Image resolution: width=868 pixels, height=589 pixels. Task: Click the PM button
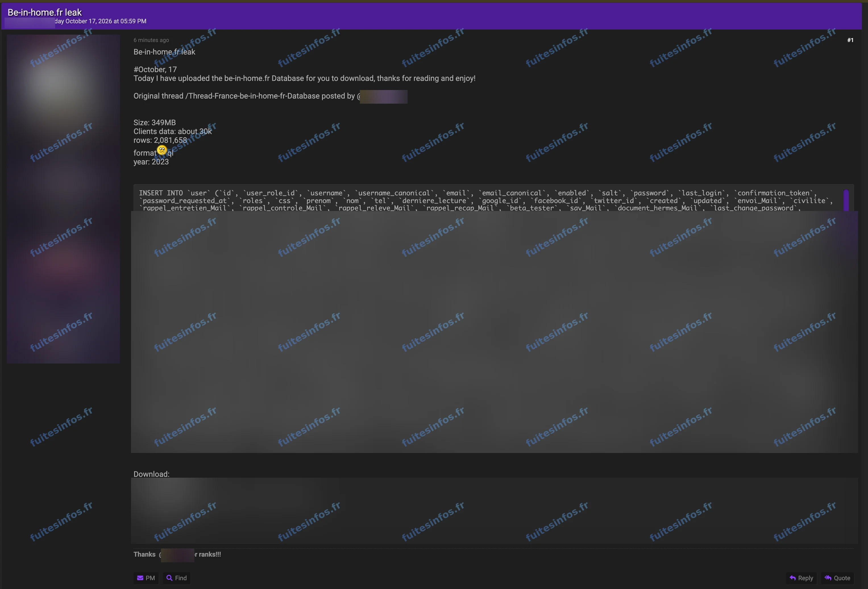[x=146, y=578]
